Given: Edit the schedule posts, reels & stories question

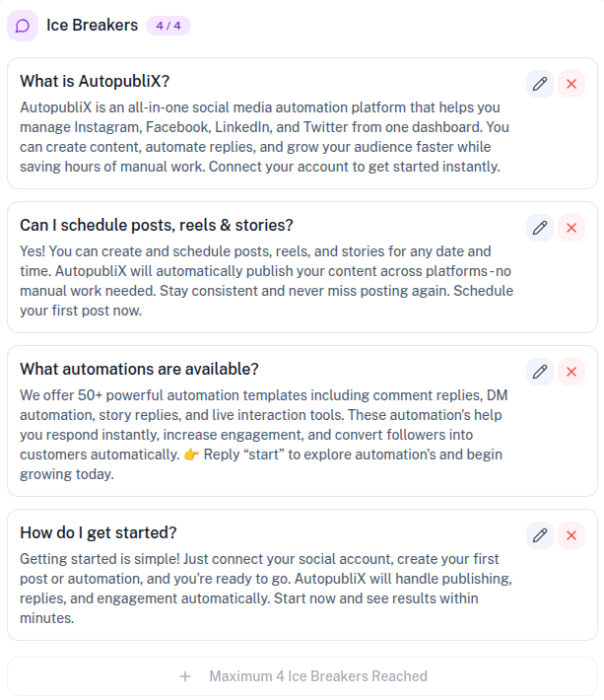Looking at the screenshot, I should pos(540,228).
